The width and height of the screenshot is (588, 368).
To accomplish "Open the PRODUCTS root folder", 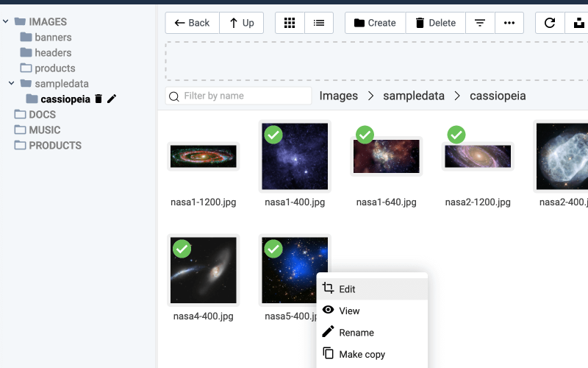I will point(48,145).
